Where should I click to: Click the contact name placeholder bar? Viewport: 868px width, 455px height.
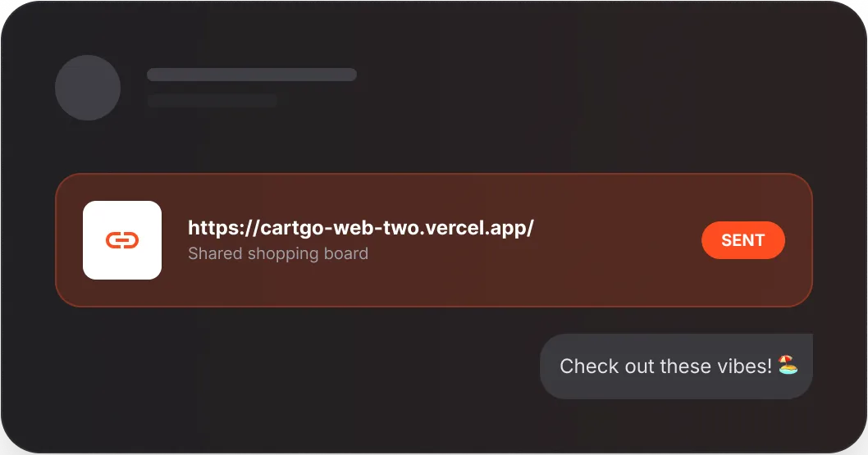point(251,75)
